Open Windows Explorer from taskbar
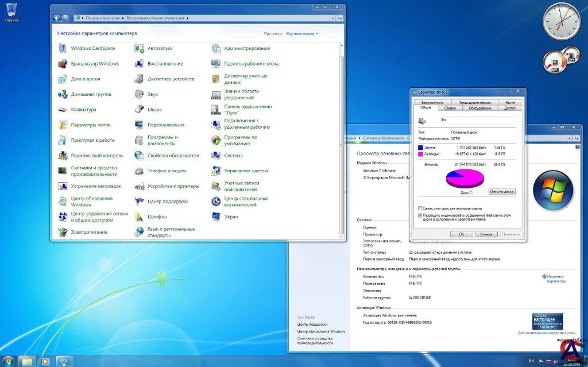The width and height of the screenshot is (588, 367). pos(27,361)
